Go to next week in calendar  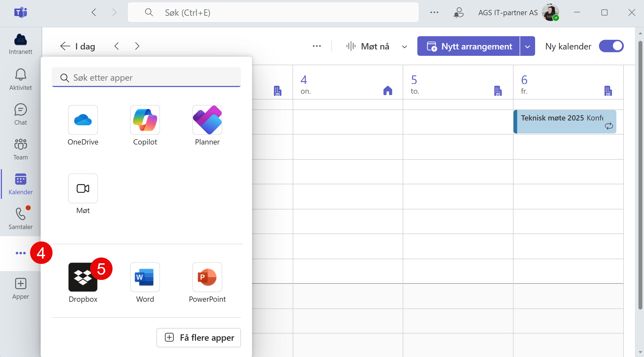pyautogui.click(x=137, y=46)
